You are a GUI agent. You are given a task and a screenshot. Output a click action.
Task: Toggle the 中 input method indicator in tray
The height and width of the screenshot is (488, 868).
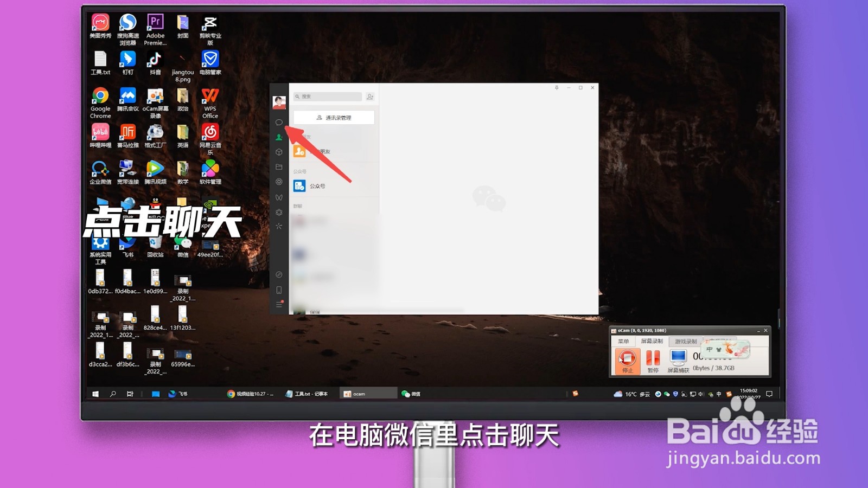(x=719, y=393)
